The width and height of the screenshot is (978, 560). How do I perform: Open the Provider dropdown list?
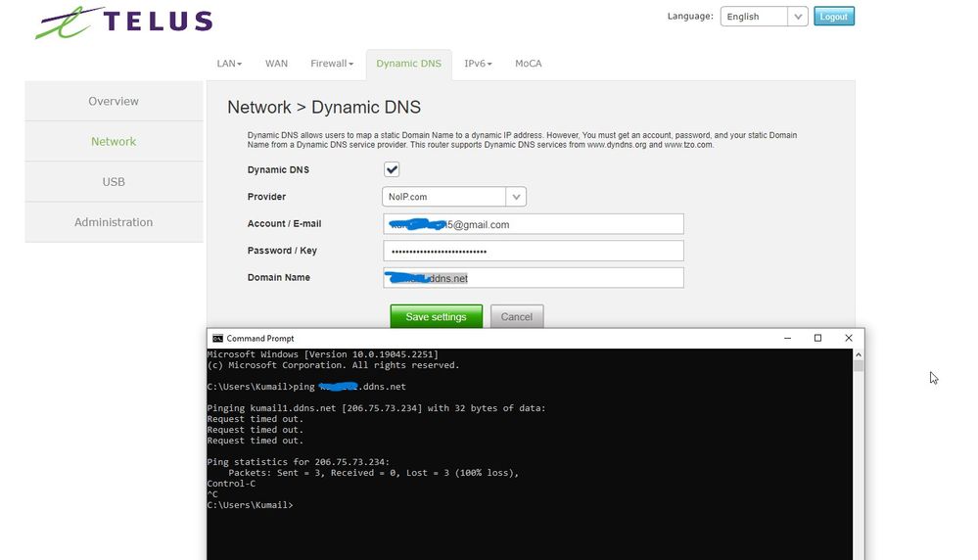point(516,197)
